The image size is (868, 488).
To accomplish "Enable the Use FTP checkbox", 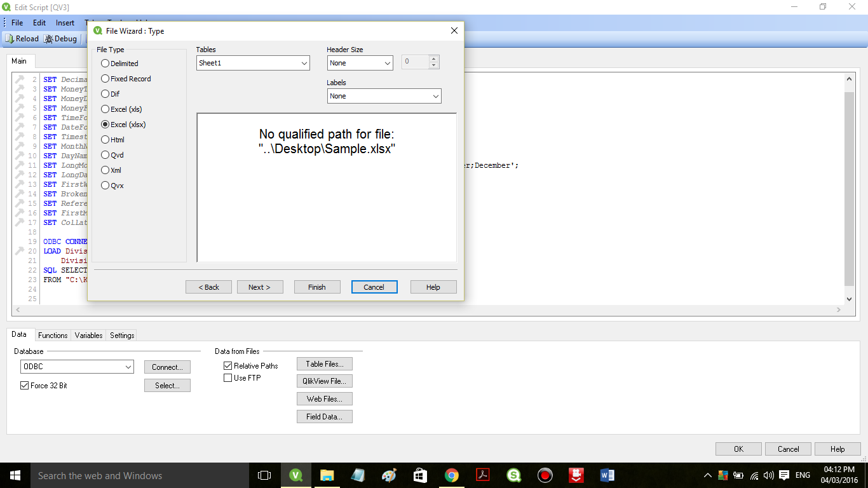I will click(228, 378).
